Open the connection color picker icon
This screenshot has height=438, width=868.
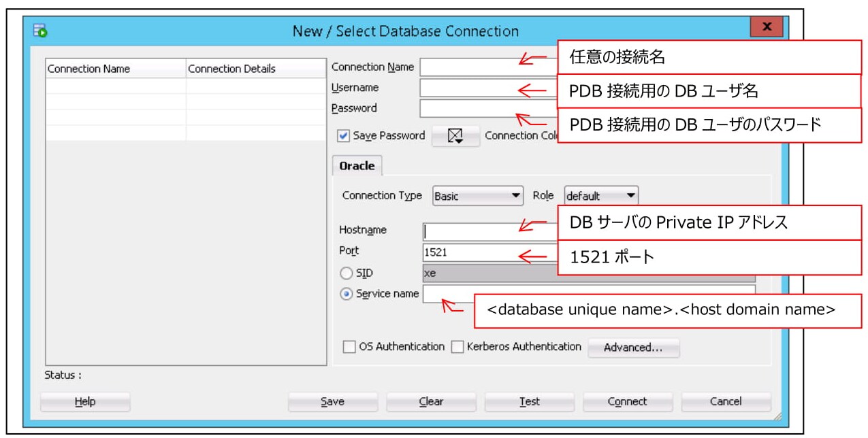click(455, 136)
